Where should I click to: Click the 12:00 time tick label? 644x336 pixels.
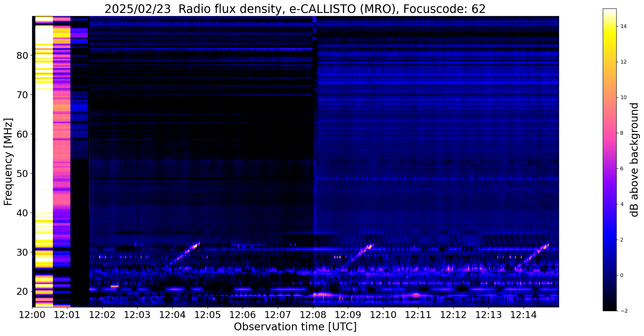click(32, 315)
